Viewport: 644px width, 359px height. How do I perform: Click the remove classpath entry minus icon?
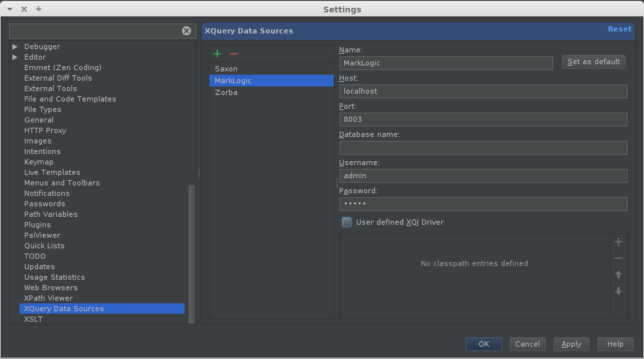(618, 259)
